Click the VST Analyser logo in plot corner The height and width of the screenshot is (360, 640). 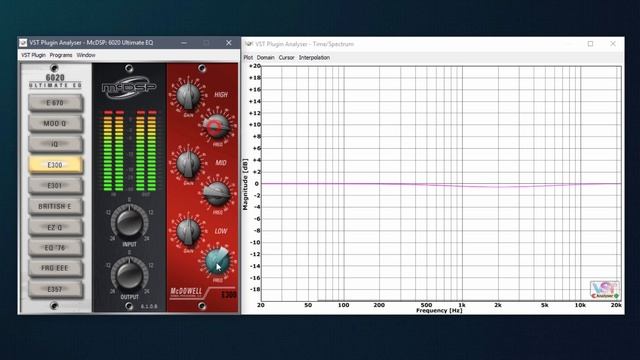tap(605, 289)
